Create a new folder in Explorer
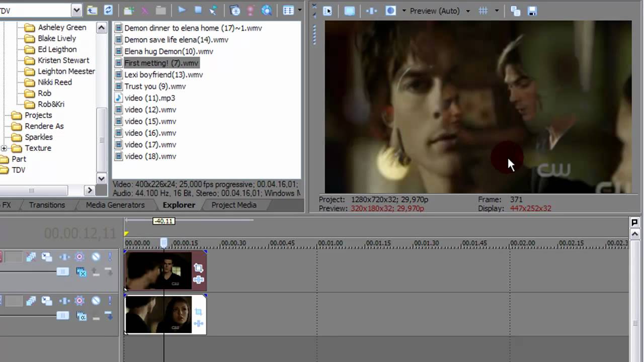Screen dimensions: 644x362 [129, 10]
